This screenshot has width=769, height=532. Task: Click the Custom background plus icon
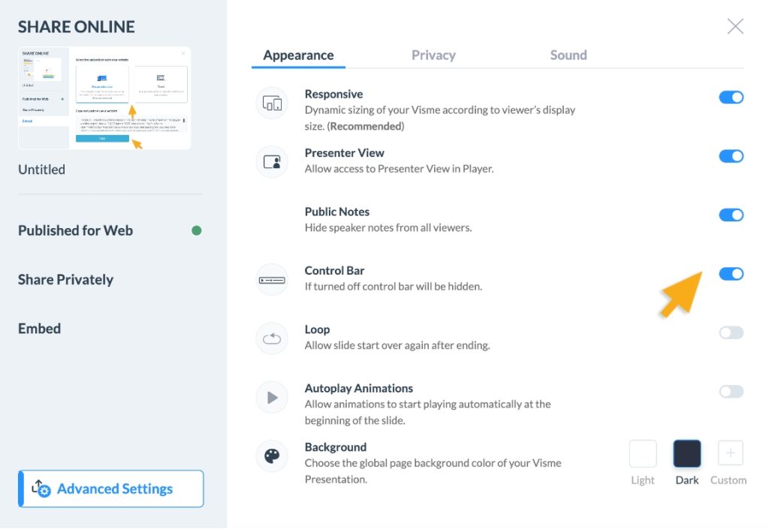point(729,452)
